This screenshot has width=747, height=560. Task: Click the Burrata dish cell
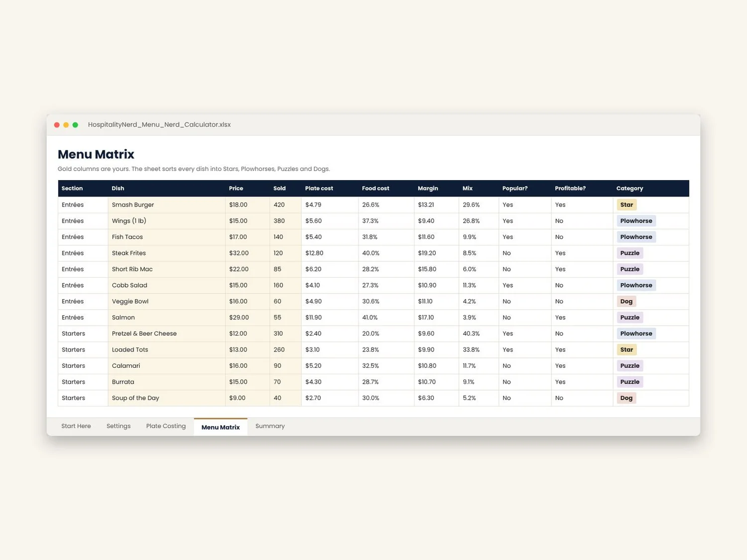(x=166, y=382)
